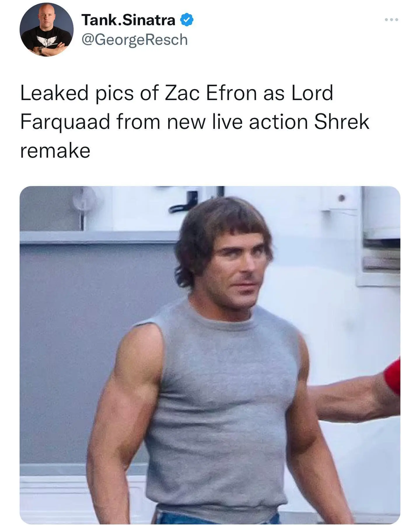Click "Leaked pics" at tweet start
420x525 pixels.
point(77,94)
